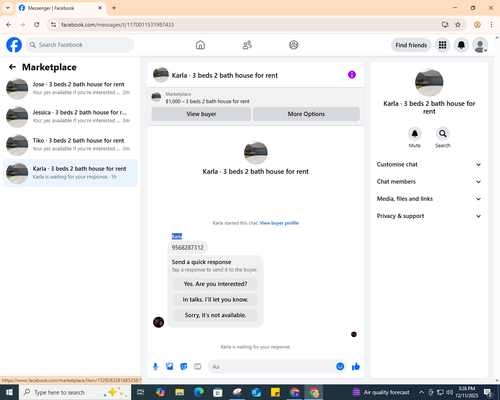The image size is (500, 400).
Task: Open the new tab plus button
Action: pos(114,8)
